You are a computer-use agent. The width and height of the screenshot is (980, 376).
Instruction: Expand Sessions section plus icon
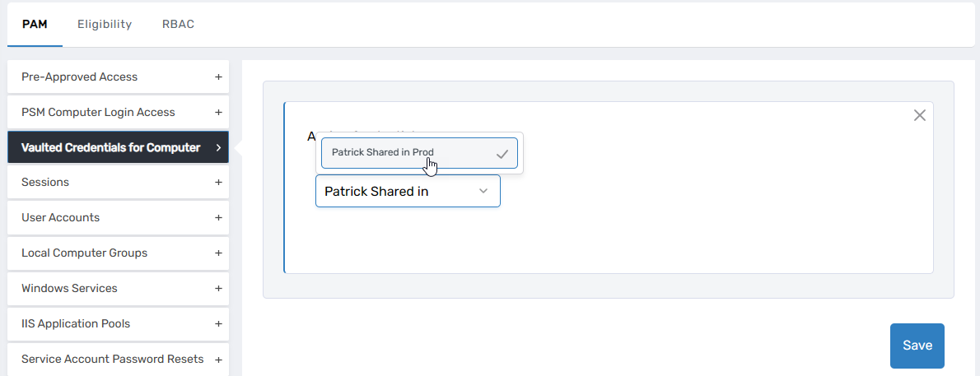click(x=218, y=183)
